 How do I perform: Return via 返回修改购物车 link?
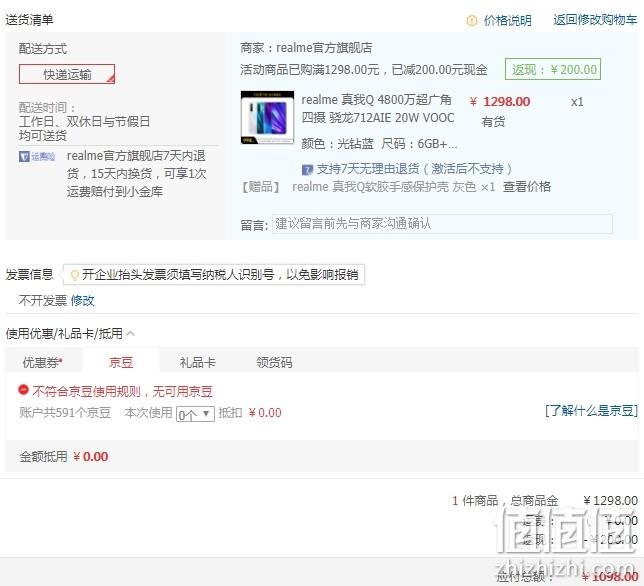pyautogui.click(x=595, y=20)
